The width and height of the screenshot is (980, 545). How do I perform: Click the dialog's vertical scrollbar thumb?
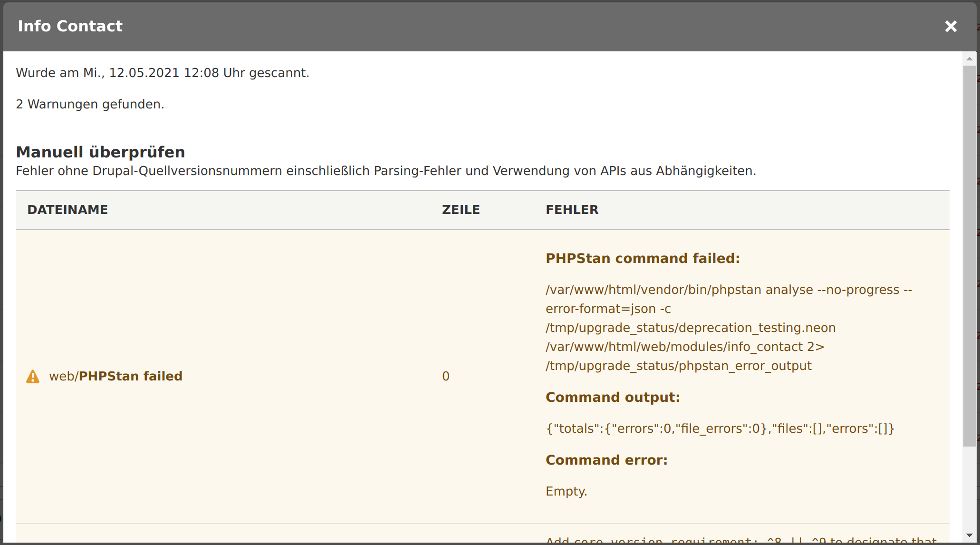(970, 256)
